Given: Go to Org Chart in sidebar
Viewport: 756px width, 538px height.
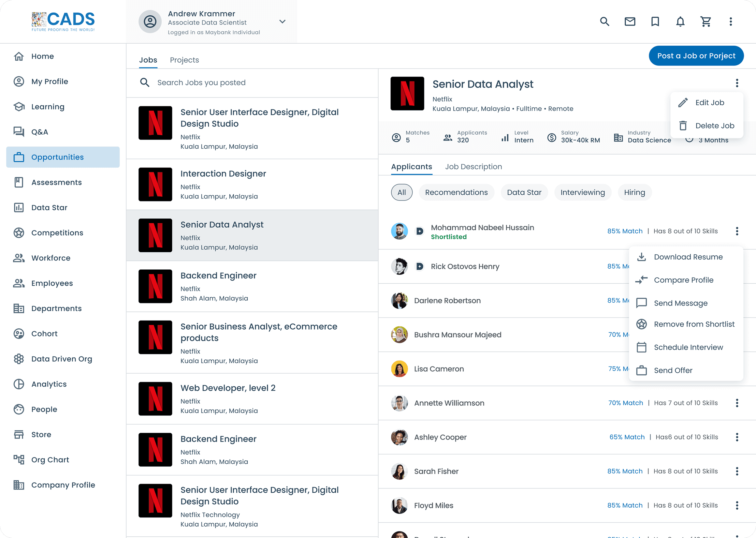Looking at the screenshot, I should point(50,460).
